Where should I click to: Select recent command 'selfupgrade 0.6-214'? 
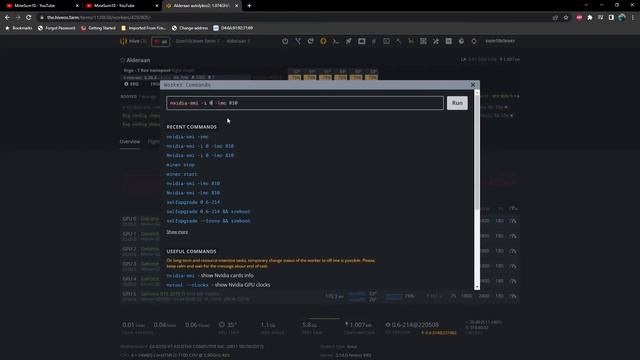(193, 202)
